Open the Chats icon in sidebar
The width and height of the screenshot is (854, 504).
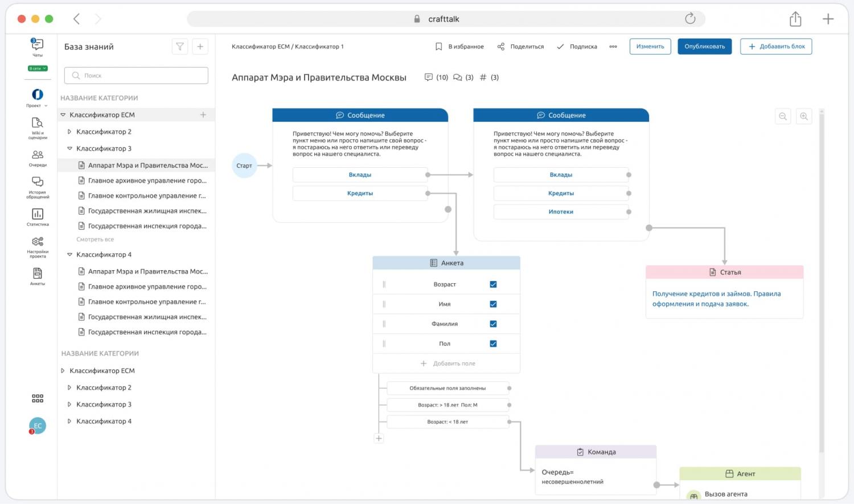37,45
